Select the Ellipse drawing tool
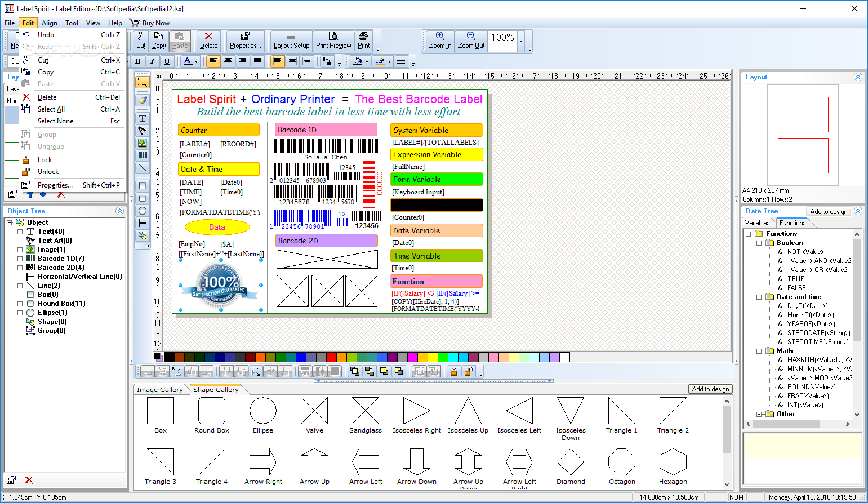The image size is (868, 503). point(143,211)
